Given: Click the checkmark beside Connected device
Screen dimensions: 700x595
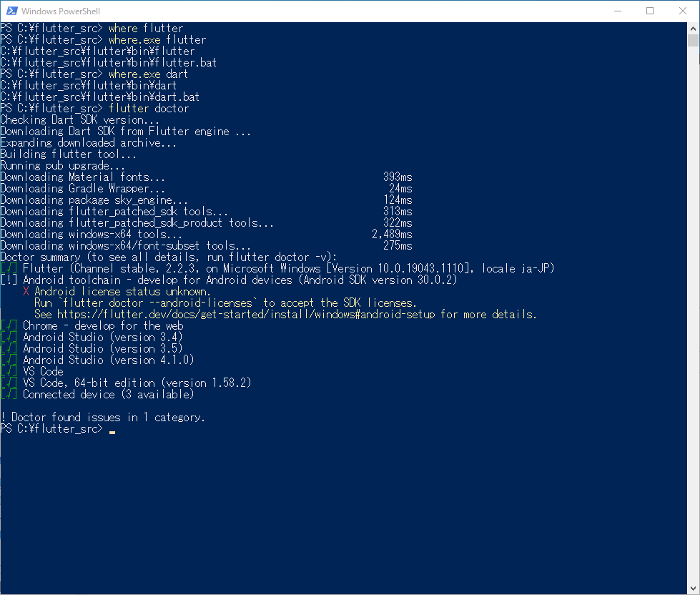Looking at the screenshot, I should 9,394.
